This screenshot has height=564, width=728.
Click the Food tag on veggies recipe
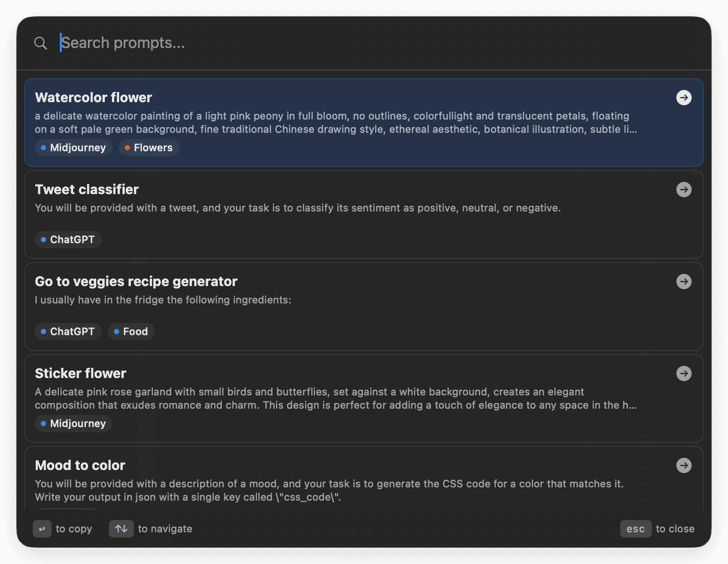point(131,332)
